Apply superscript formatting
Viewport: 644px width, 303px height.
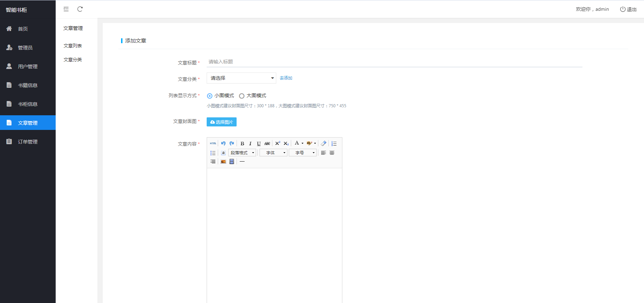point(278,143)
